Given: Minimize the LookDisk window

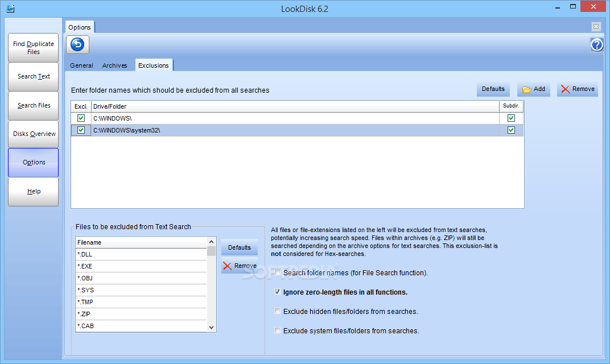Looking at the screenshot, I should [558, 7].
